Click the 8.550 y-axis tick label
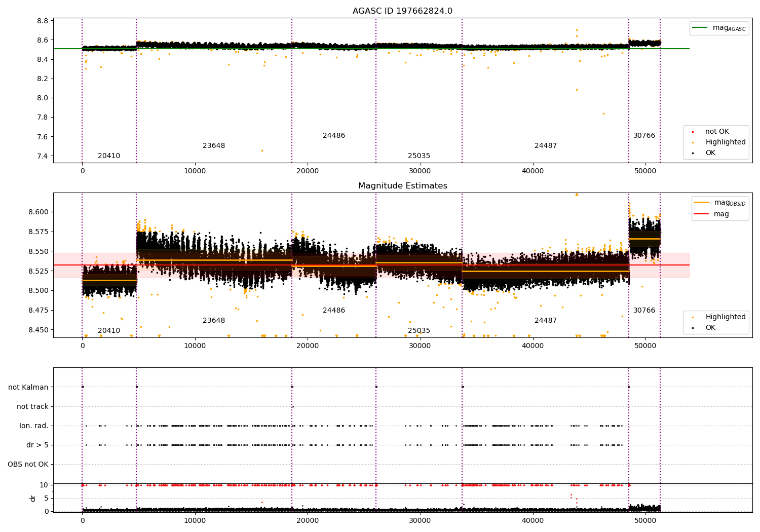The width and height of the screenshot is (760, 532). point(39,252)
